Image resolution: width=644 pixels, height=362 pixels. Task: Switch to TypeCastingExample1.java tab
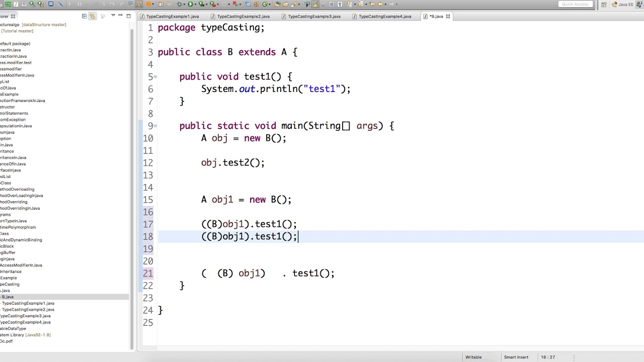(x=169, y=16)
